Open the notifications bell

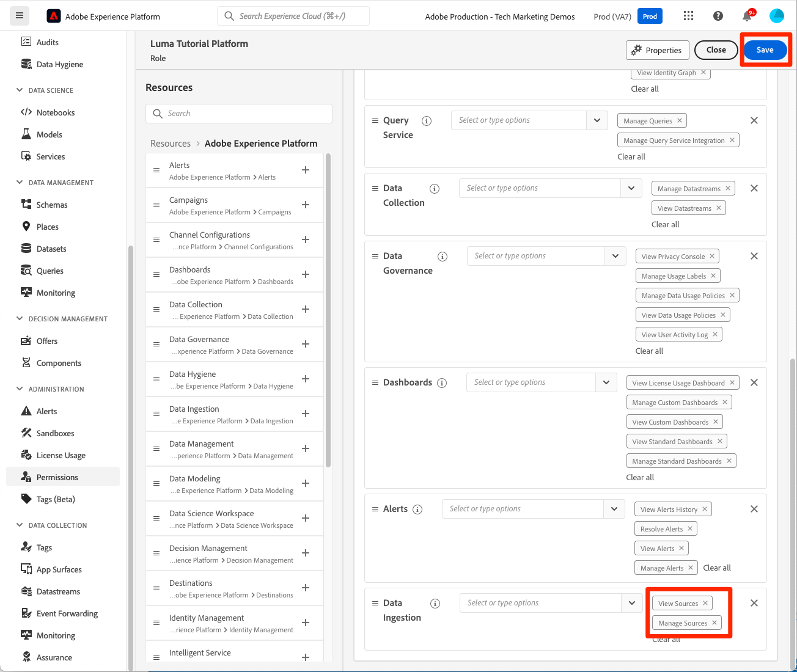click(747, 16)
